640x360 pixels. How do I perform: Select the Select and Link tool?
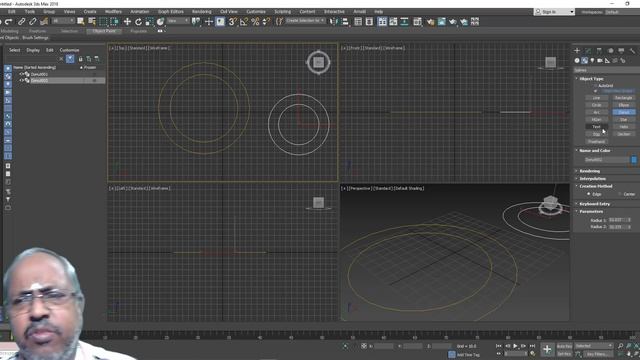coord(22,22)
